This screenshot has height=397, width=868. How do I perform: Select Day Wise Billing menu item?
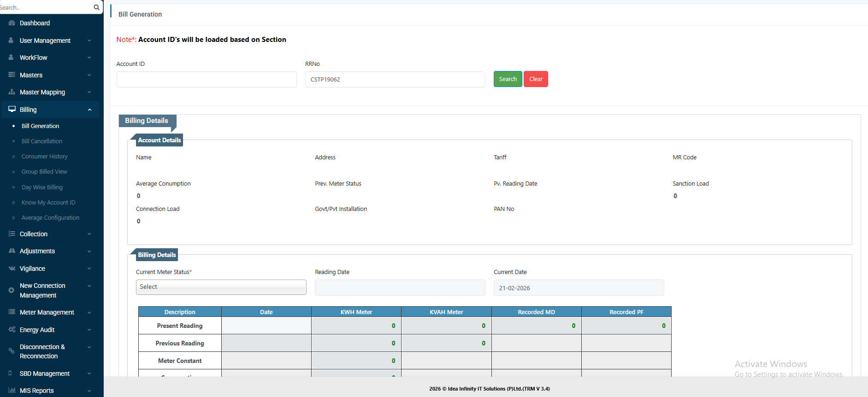point(42,187)
